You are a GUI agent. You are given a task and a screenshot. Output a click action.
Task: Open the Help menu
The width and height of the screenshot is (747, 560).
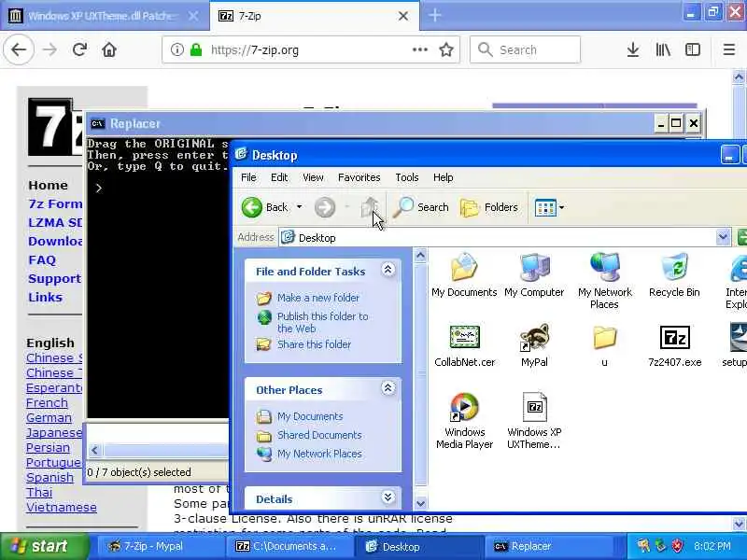tap(443, 177)
